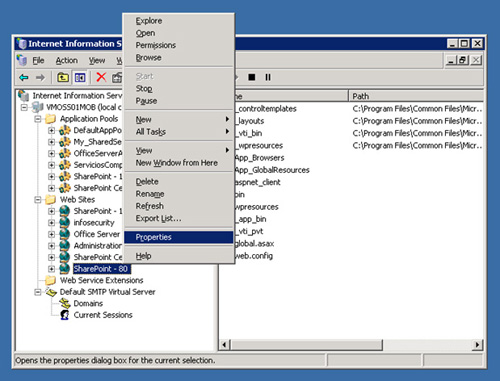
Task: Click the SharePoint Ce app pool gear icon
Action: [65, 188]
